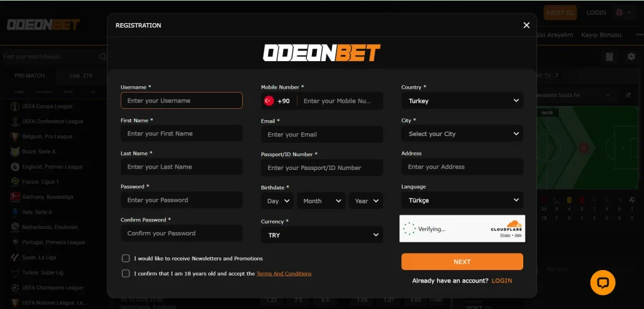Open the settings gear icon

tap(631, 57)
